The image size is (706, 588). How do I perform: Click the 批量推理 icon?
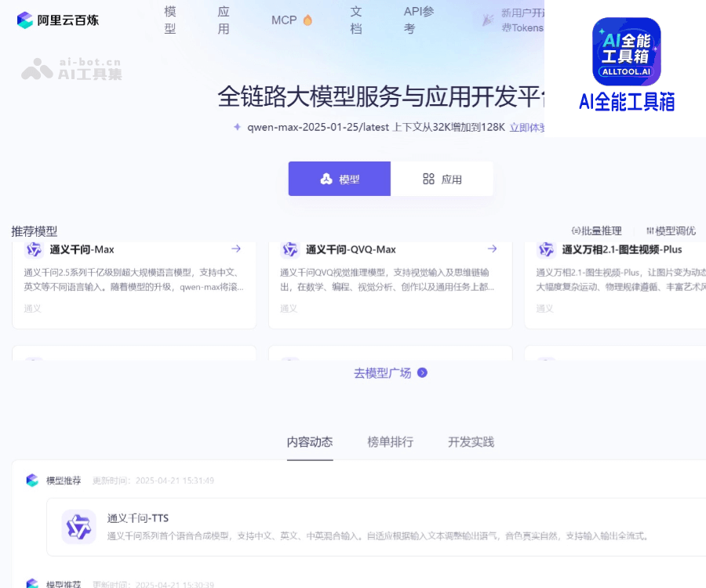(576, 230)
